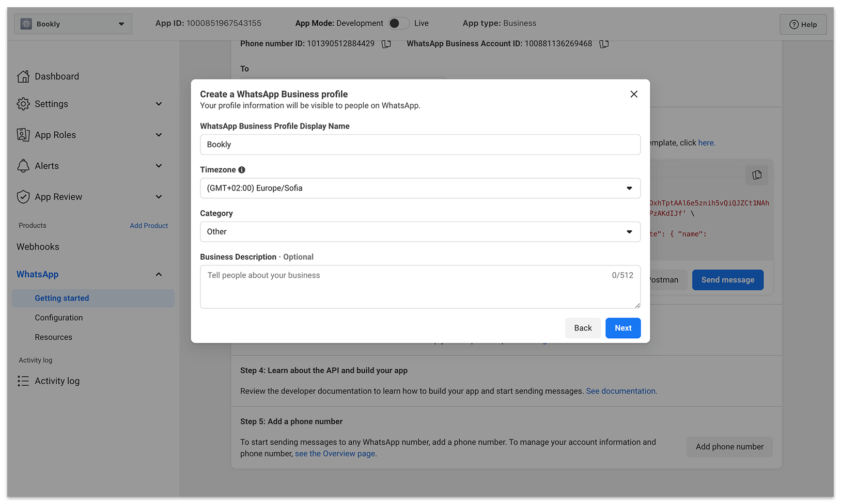Click the template 'here' link
This screenshot has height=504, width=841.
[706, 143]
